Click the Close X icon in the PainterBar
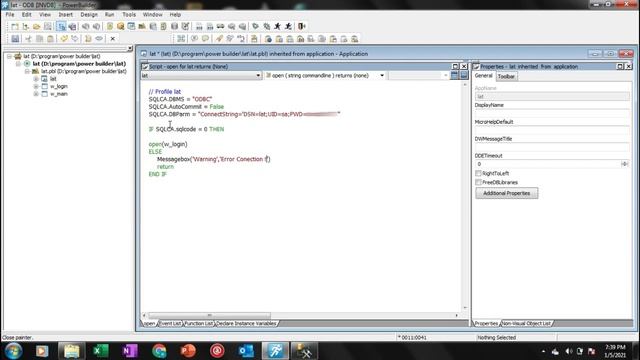The width and height of the screenshot is (640, 360). tap(113, 39)
